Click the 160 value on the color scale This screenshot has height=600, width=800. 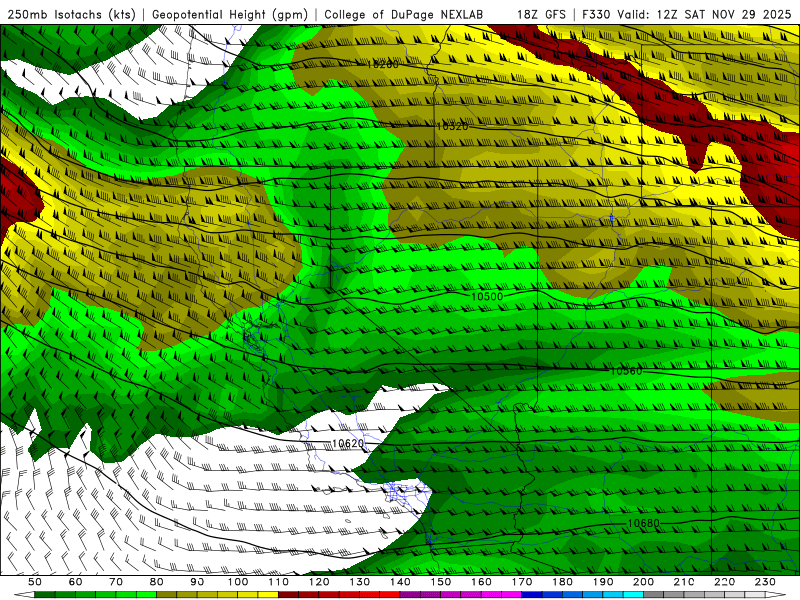tap(482, 582)
